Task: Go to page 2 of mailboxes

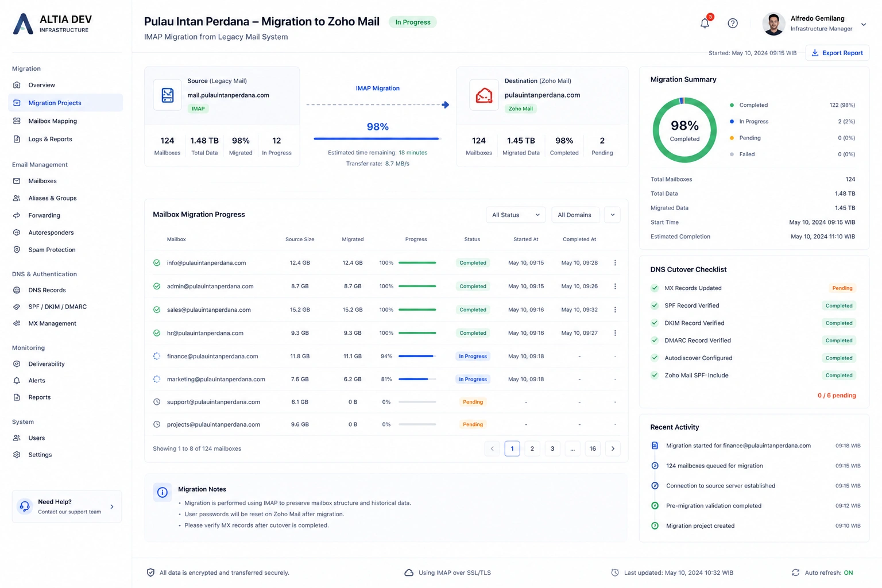Action: point(532,448)
